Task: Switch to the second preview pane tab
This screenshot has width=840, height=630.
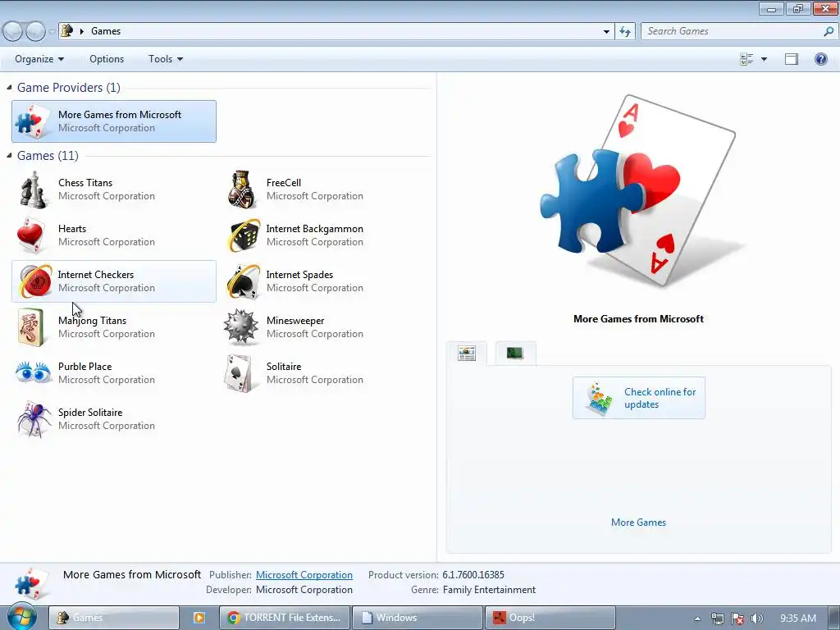Action: coord(515,353)
